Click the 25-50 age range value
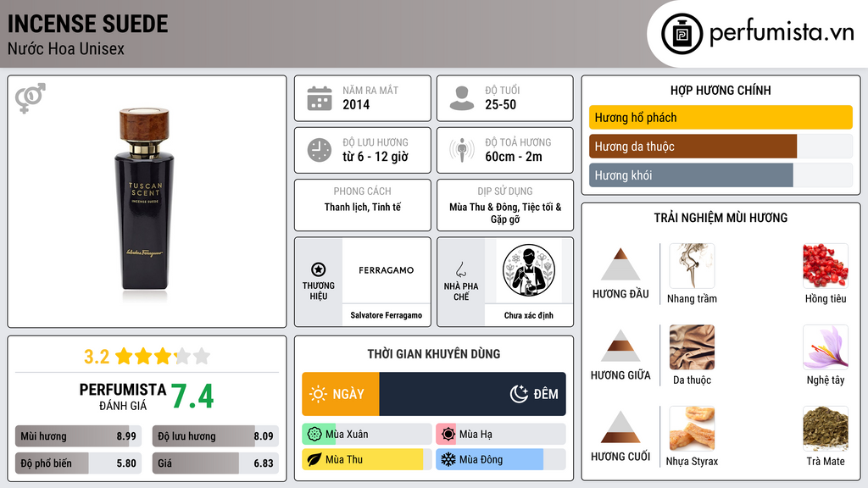Image resolution: width=868 pixels, height=488 pixels. pos(500,104)
